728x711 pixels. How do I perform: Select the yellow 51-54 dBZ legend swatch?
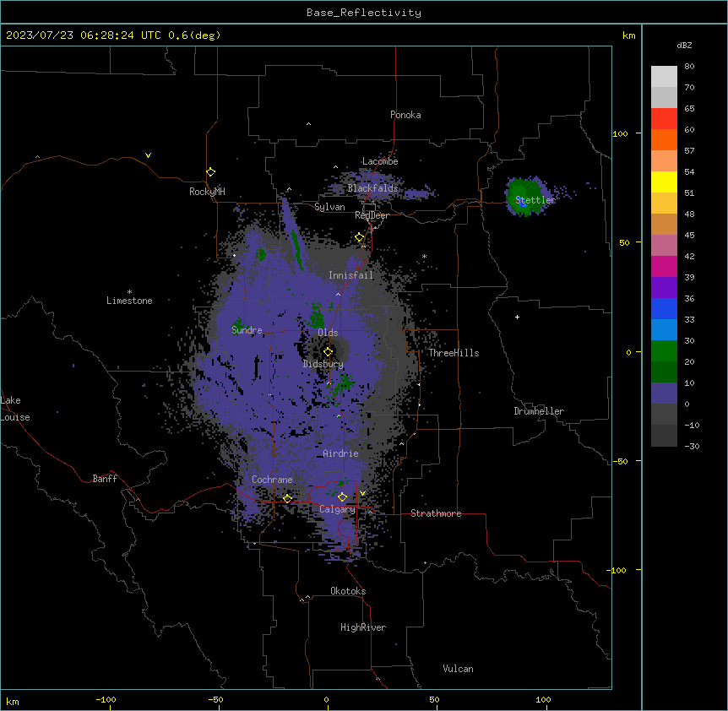664,182
